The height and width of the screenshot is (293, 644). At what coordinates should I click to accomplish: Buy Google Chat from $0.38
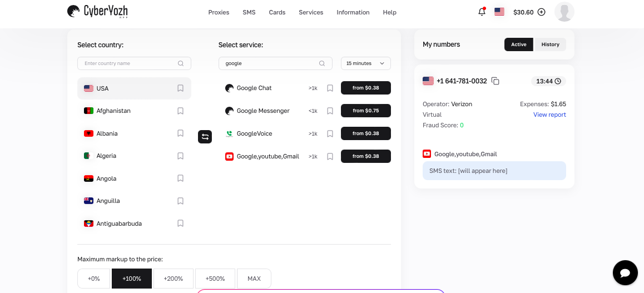click(365, 88)
